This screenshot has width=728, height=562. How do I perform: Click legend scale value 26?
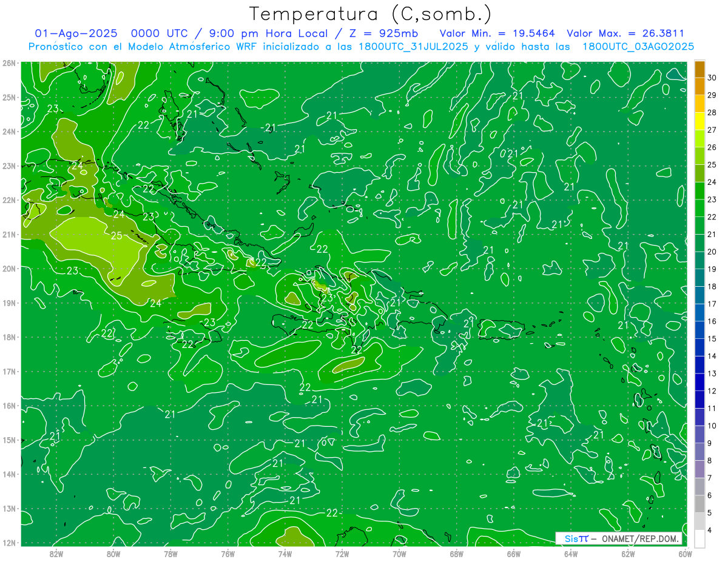712,147
